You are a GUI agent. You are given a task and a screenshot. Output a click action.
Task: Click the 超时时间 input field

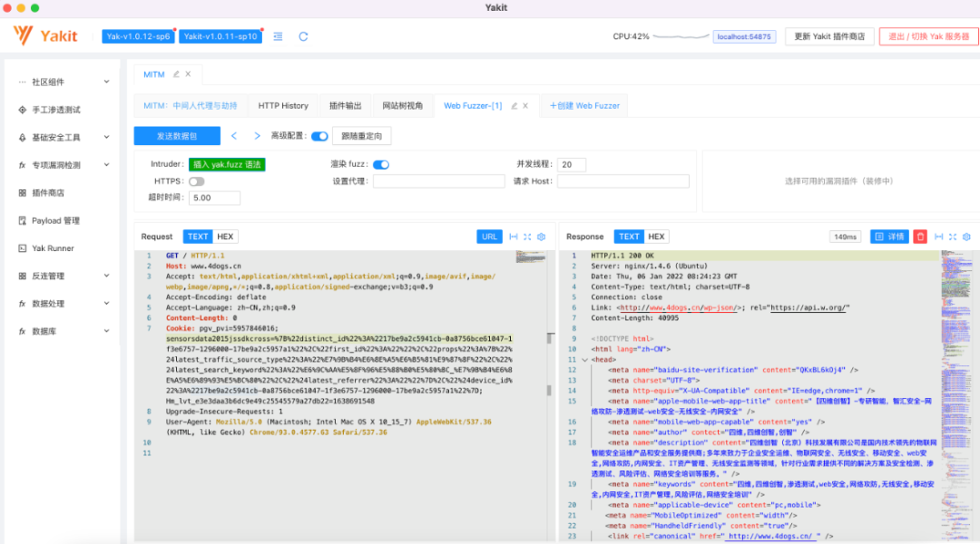pos(214,198)
